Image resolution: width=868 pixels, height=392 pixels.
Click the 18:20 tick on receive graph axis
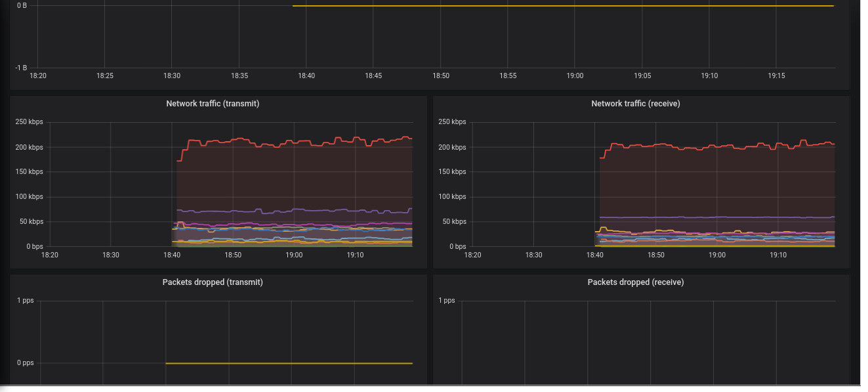click(x=473, y=255)
